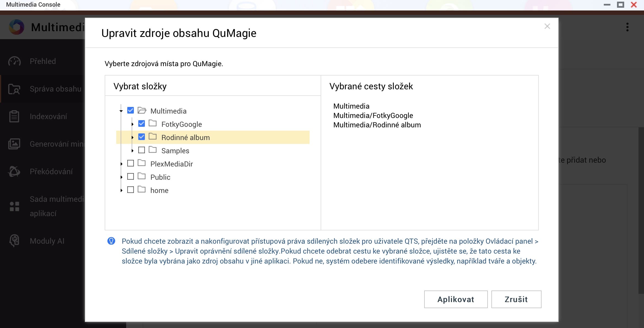Click the Generování miniatur image icon
The height and width of the screenshot is (328, 644).
coord(14,144)
